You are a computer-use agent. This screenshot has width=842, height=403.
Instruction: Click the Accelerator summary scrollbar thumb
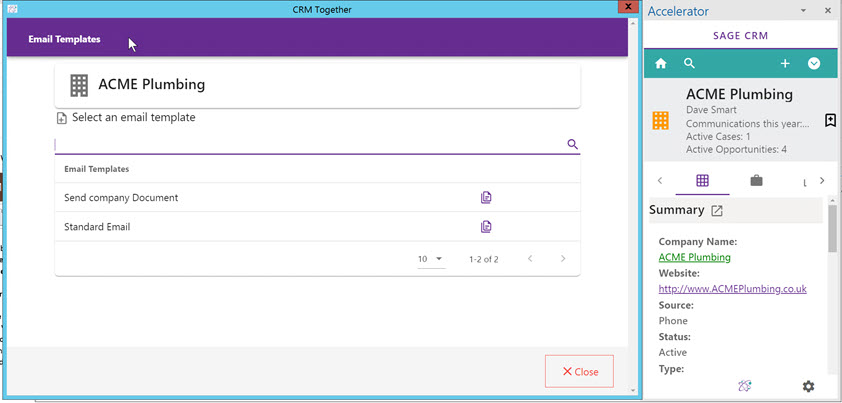click(832, 228)
